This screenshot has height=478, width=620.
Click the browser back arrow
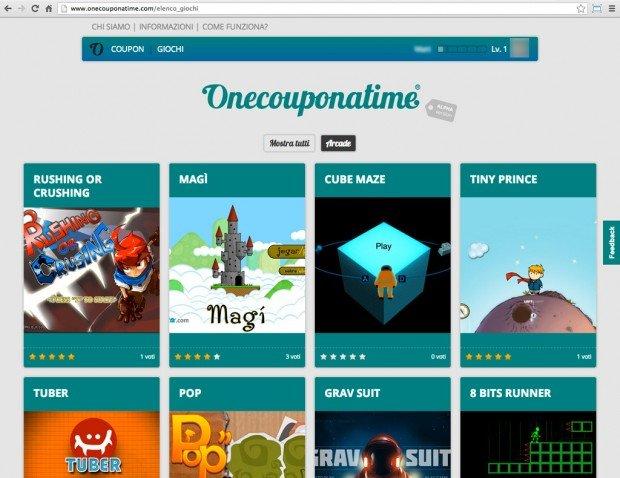8,8
